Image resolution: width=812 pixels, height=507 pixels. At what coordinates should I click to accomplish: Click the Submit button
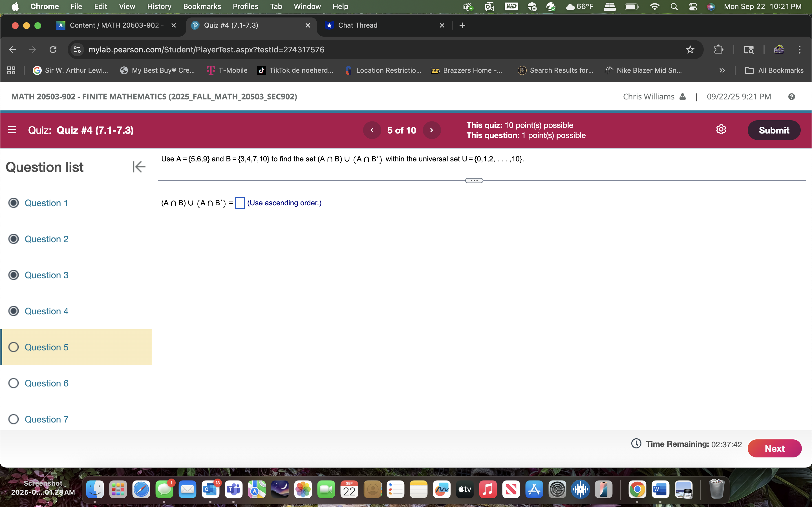(x=774, y=130)
